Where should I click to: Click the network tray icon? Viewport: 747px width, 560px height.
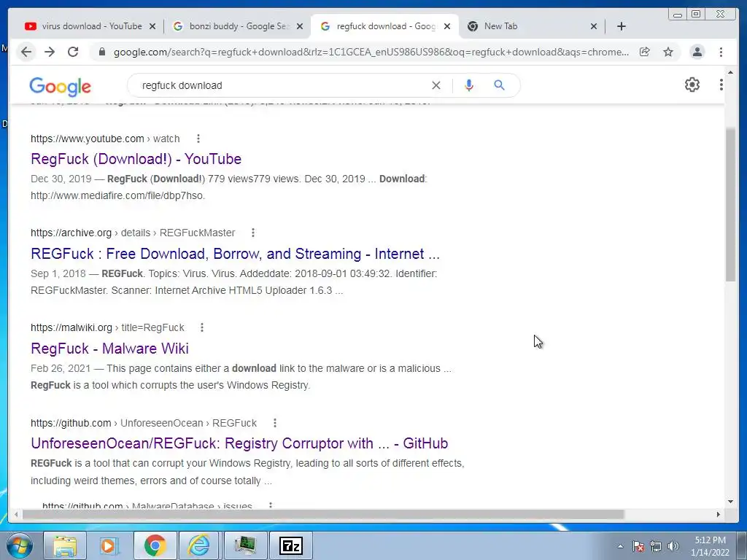(x=656, y=546)
